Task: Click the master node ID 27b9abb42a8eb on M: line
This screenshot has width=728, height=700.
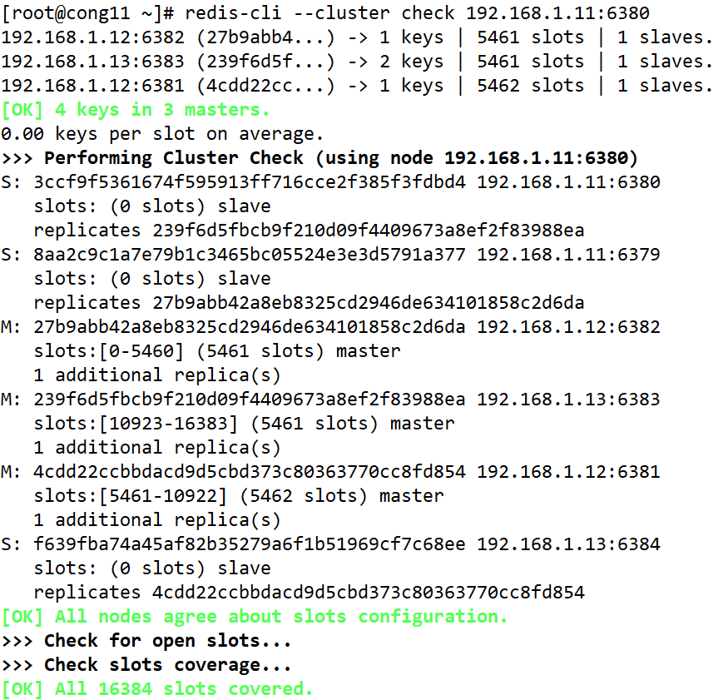Action: 250,327
